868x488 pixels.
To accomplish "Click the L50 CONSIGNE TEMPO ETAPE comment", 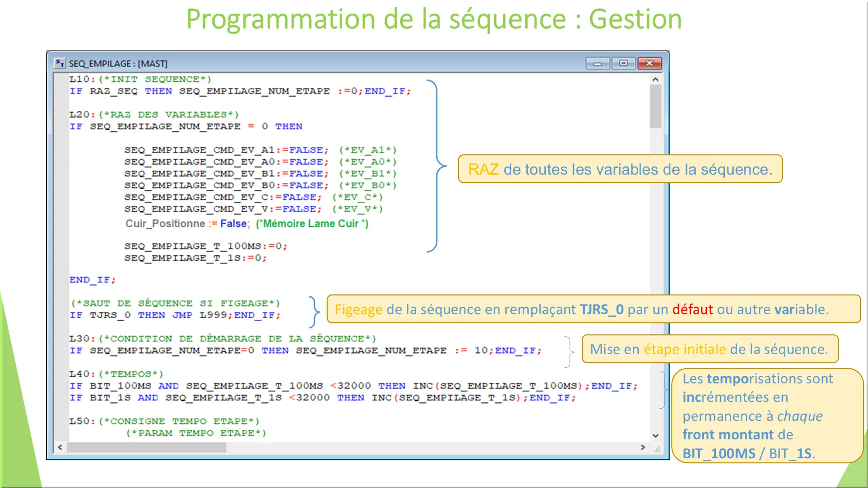I will click(163, 421).
